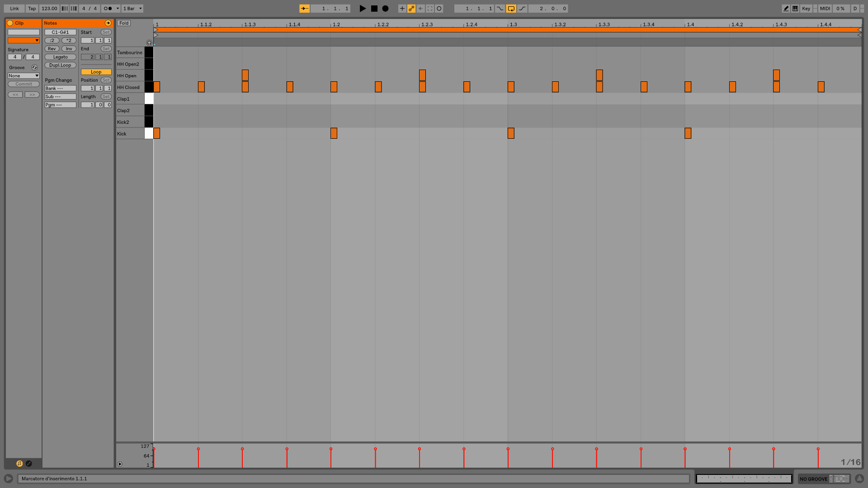868x488 pixels.
Task: Open the Groove None dropdown
Action: 24,76
